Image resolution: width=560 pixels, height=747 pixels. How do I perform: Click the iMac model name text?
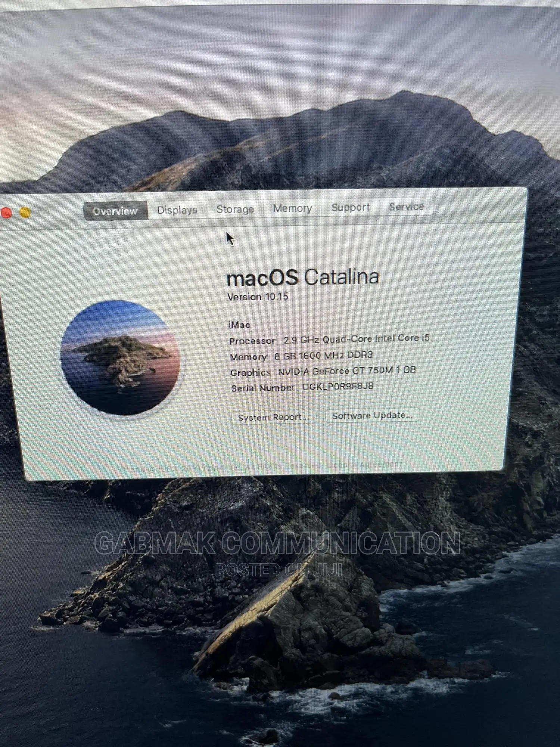point(239,325)
